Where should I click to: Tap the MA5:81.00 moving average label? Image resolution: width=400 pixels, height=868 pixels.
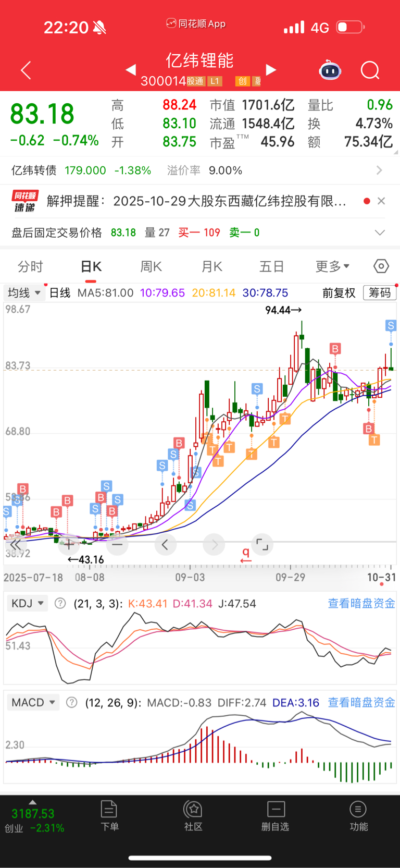105,292
